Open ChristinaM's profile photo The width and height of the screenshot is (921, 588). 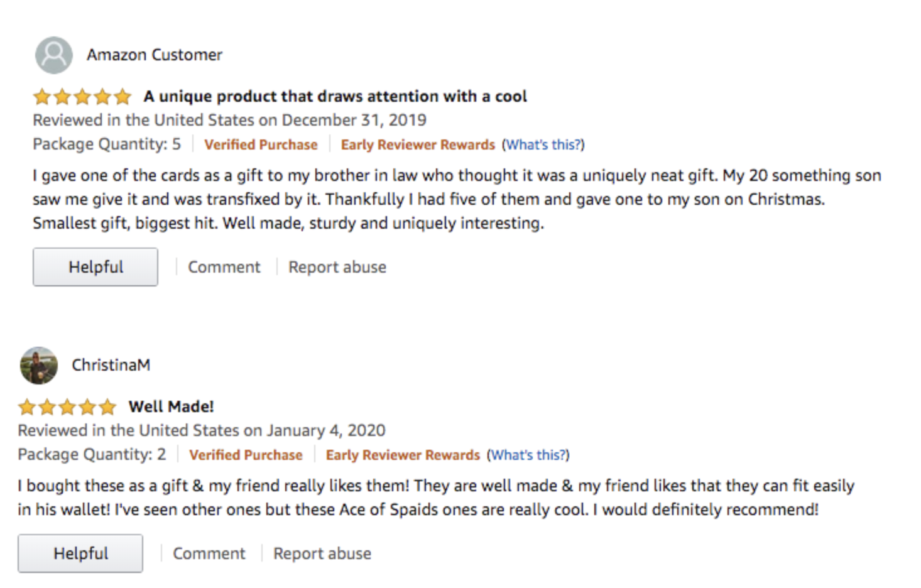39,365
